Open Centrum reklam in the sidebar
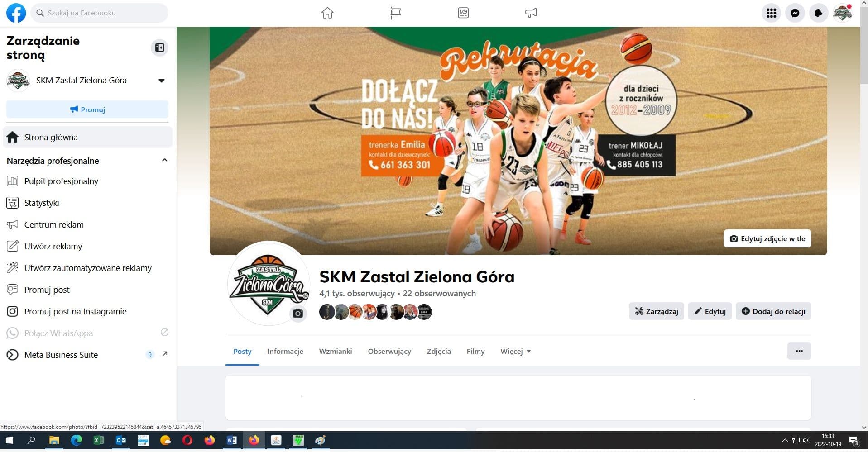This screenshot has height=452, width=868. click(x=87, y=224)
